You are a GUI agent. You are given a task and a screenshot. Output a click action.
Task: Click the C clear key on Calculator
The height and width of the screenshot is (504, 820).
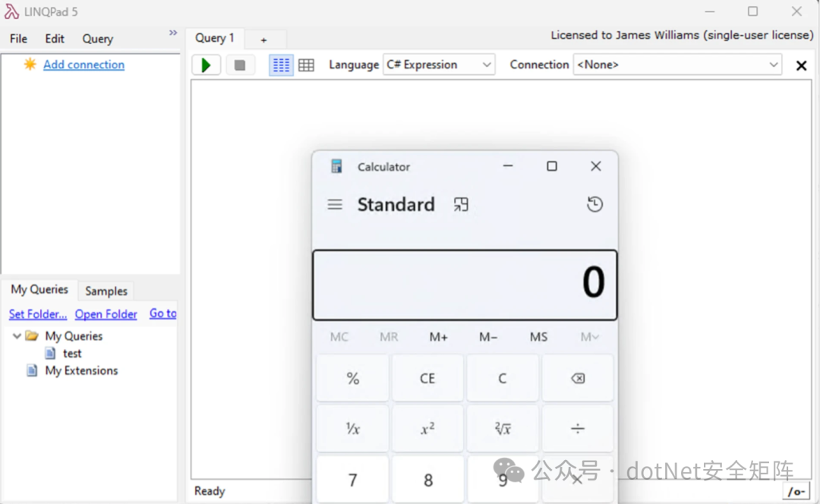pyautogui.click(x=502, y=378)
